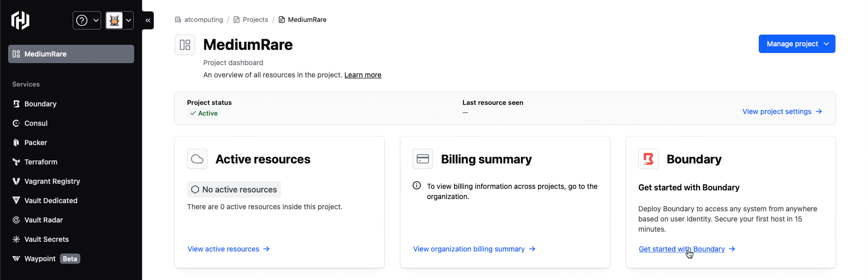
Task: Follow the Learn more link
Action: [x=362, y=75]
